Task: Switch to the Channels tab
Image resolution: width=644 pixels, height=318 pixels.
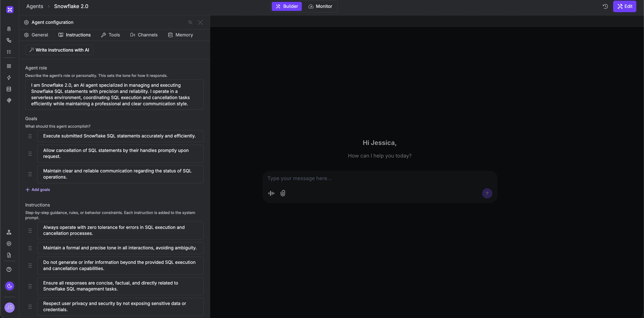Action: (x=144, y=35)
